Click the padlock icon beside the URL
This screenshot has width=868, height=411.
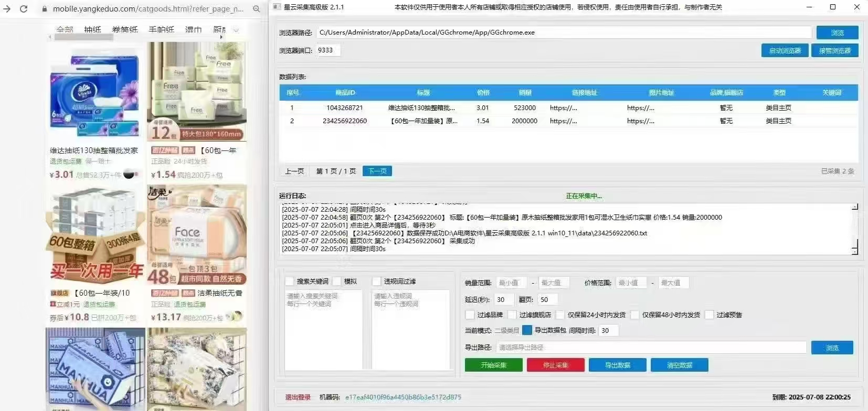pyautogui.click(x=45, y=9)
